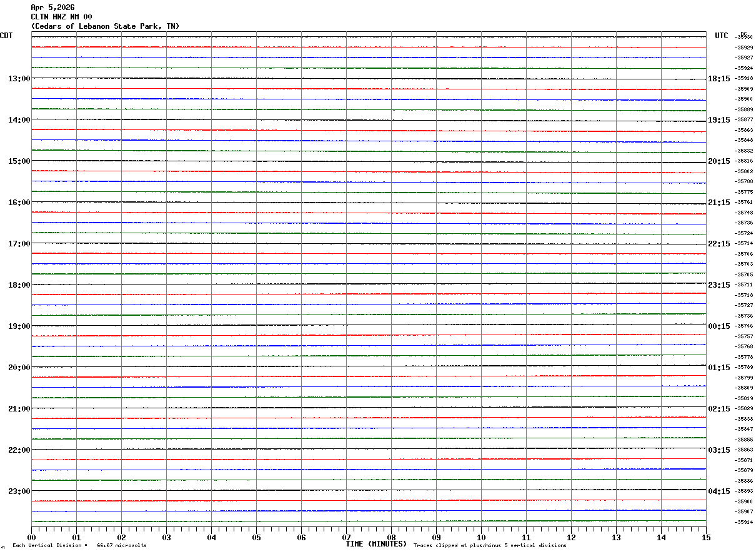Click minute tick label 02 on x-axis

pyautogui.click(x=121, y=537)
